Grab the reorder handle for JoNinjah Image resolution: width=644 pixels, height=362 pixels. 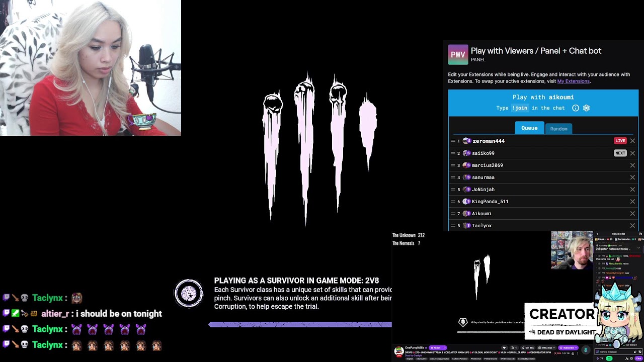coord(453,189)
